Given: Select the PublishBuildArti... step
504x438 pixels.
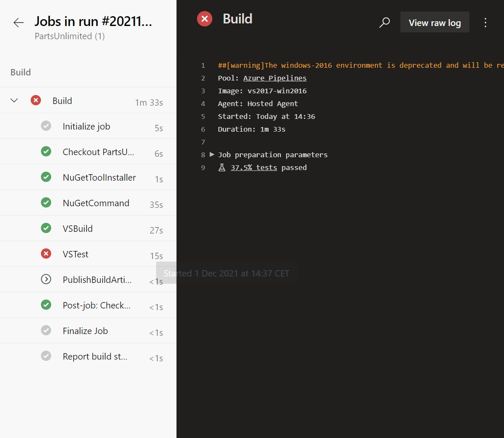Looking at the screenshot, I should [88, 280].
